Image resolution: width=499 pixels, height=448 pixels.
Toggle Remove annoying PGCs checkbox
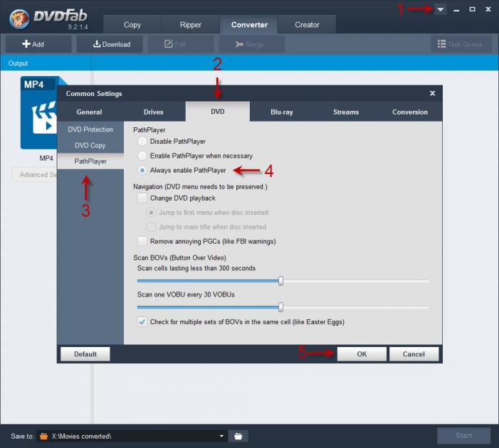point(142,241)
